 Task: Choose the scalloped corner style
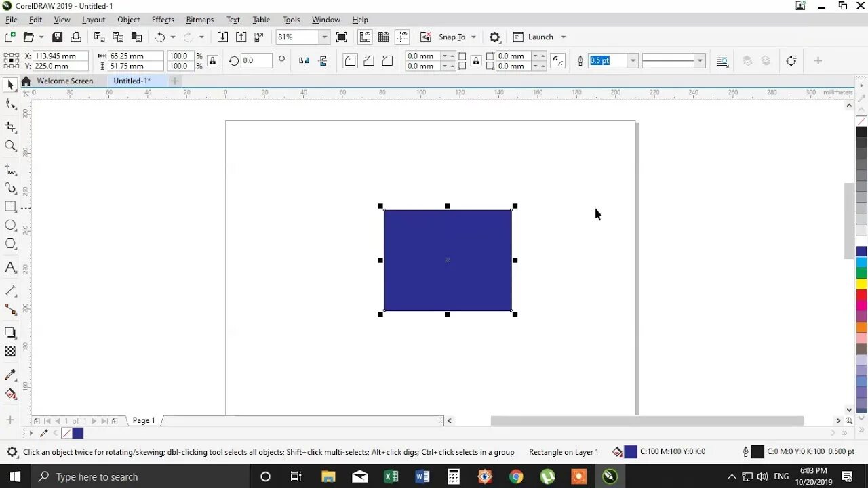coord(369,61)
